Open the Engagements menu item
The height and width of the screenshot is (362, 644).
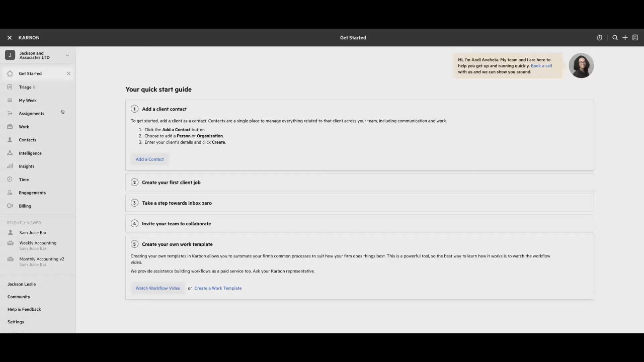click(32, 193)
